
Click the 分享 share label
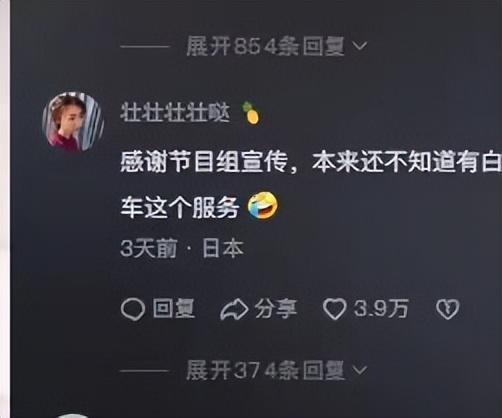(276, 309)
